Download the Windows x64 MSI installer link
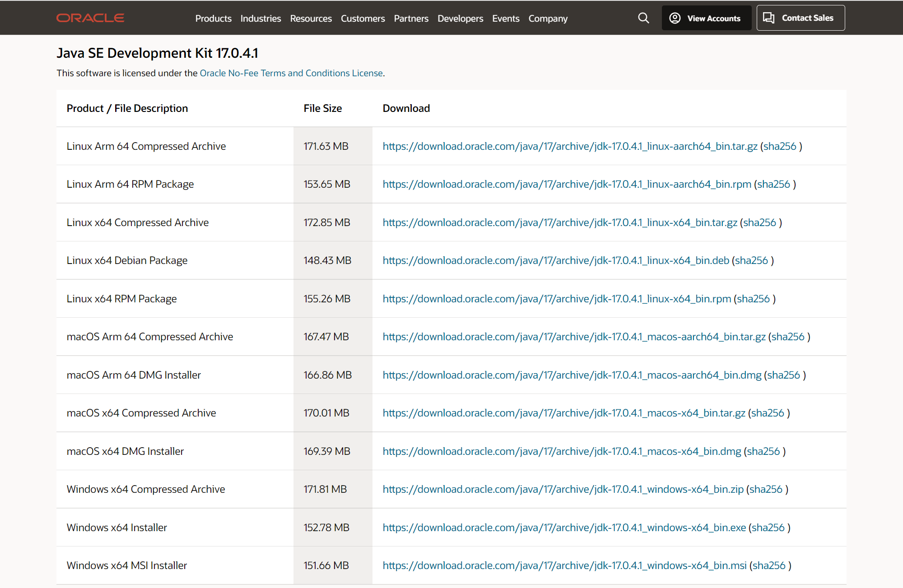The image size is (903, 588). tap(564, 565)
